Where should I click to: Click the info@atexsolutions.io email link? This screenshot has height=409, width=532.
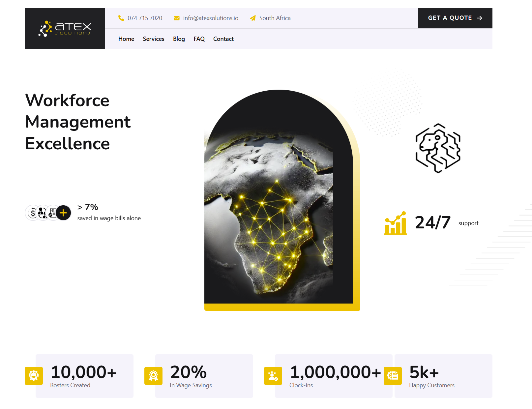(211, 18)
